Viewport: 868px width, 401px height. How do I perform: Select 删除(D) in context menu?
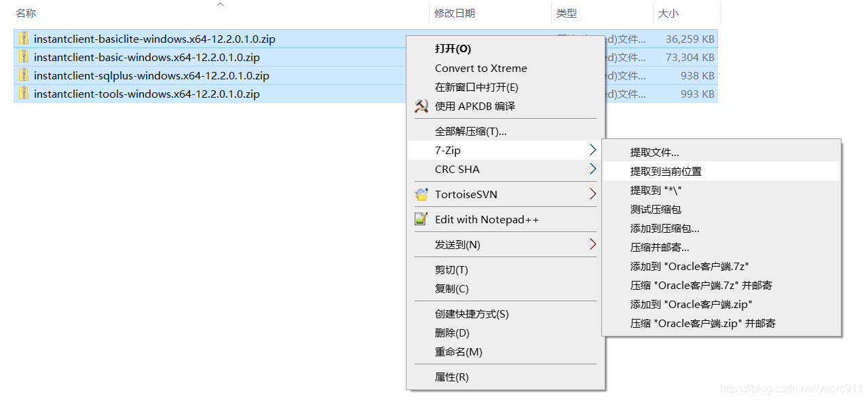[452, 333]
